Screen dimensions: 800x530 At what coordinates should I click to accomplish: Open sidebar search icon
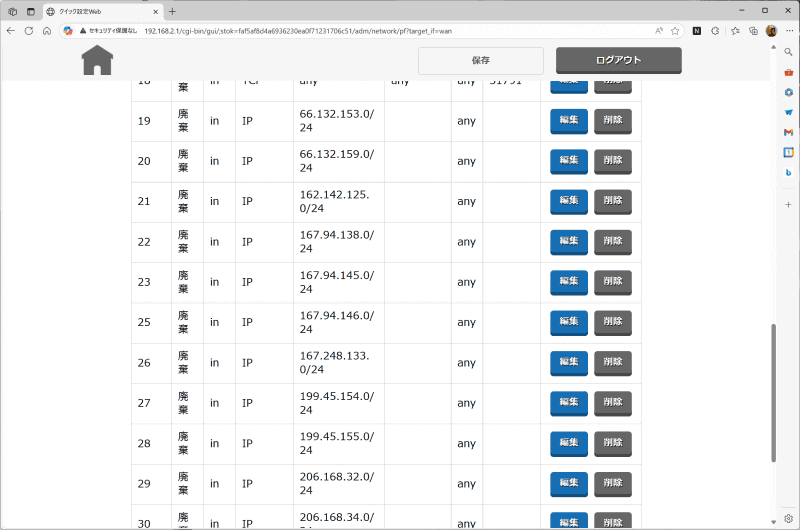788,52
